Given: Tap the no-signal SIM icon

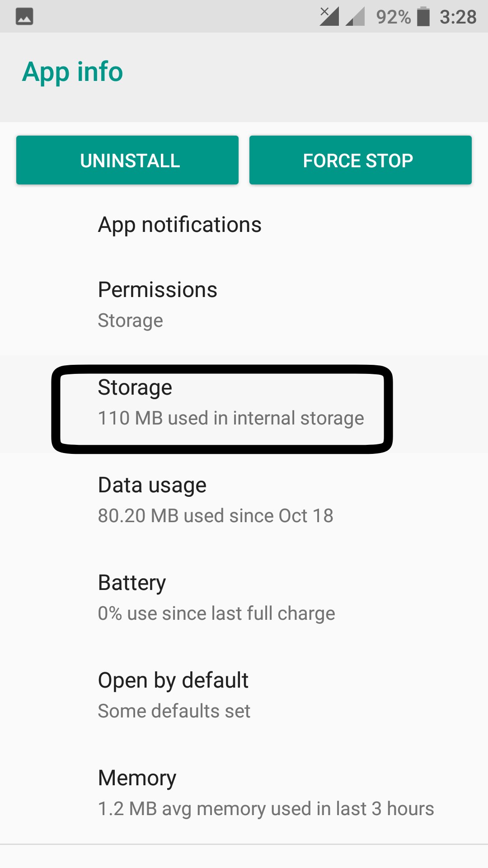Looking at the screenshot, I should (329, 17).
